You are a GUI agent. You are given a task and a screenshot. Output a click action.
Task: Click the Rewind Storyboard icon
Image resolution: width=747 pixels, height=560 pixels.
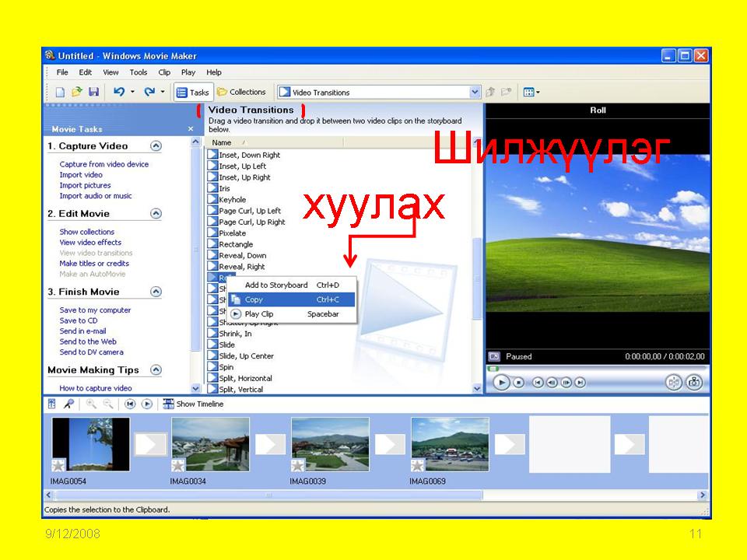[130, 404]
